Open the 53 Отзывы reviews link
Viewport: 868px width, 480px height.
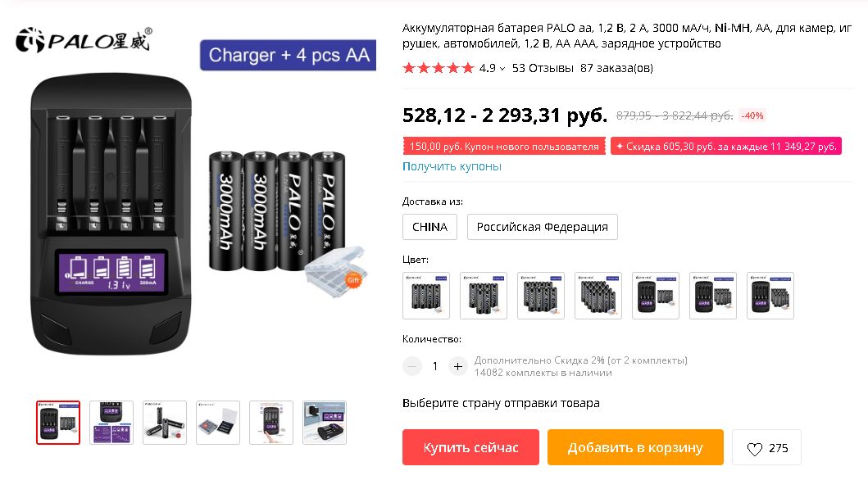pos(543,68)
